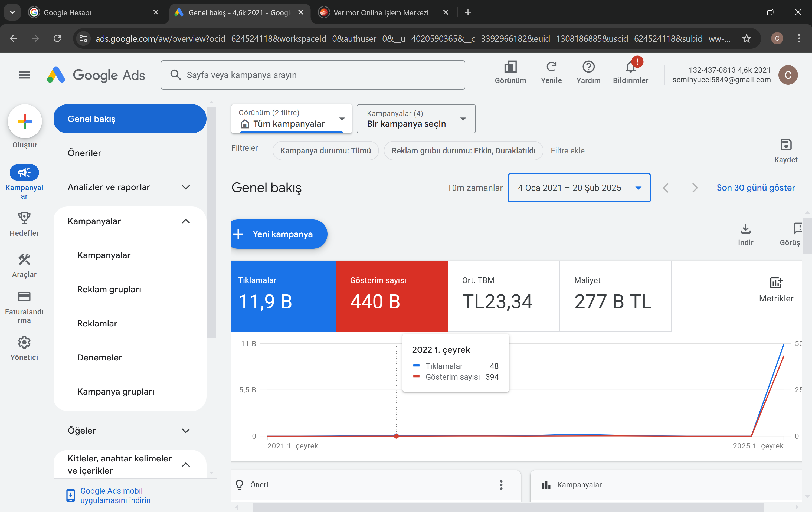Screen dimensions: 812x512
Task: Open the Görünüm appearance icon
Action: [510, 67]
